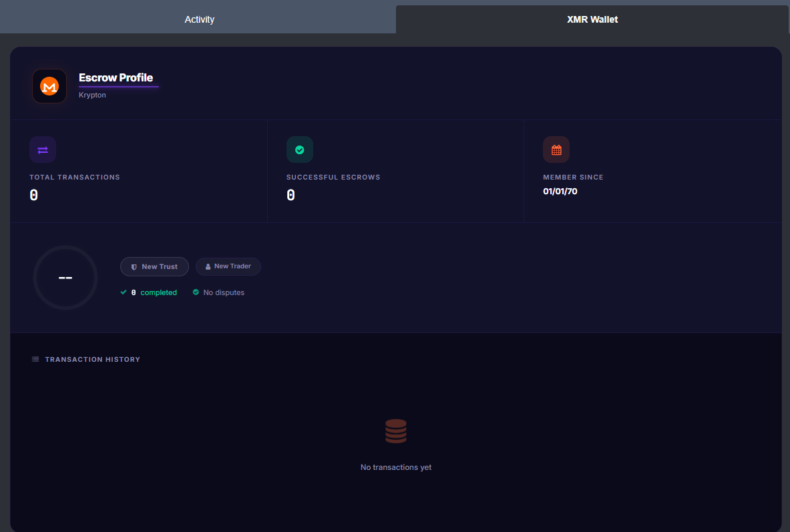Click the successful escrows 0 value

tap(290, 195)
